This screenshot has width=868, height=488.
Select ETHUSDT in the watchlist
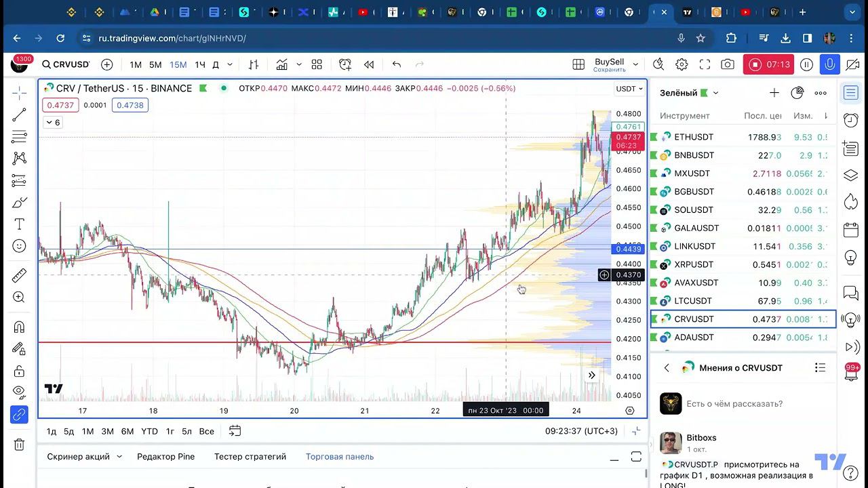pos(743,137)
